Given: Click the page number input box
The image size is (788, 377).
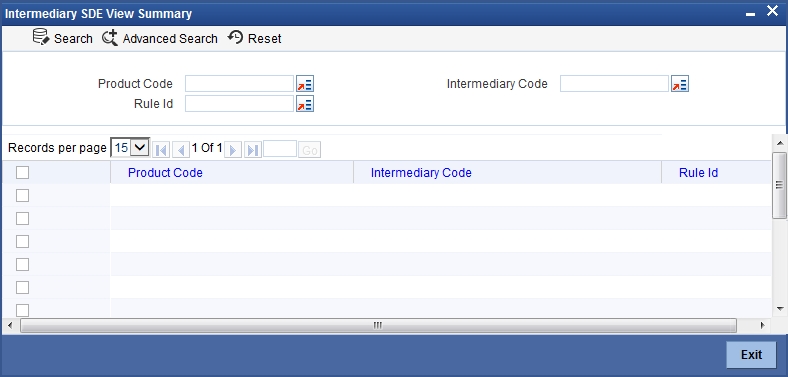Looking at the screenshot, I should point(280,148).
